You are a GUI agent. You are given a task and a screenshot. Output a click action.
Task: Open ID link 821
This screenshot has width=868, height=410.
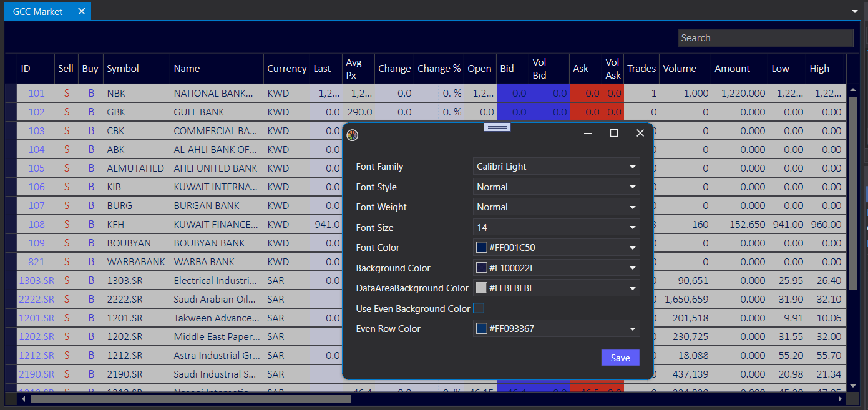pyautogui.click(x=37, y=262)
